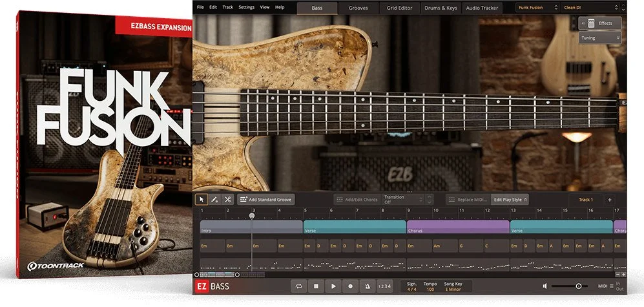This screenshot has width=644, height=307.
Task: Stop playback with the stop button
Action: point(317,286)
